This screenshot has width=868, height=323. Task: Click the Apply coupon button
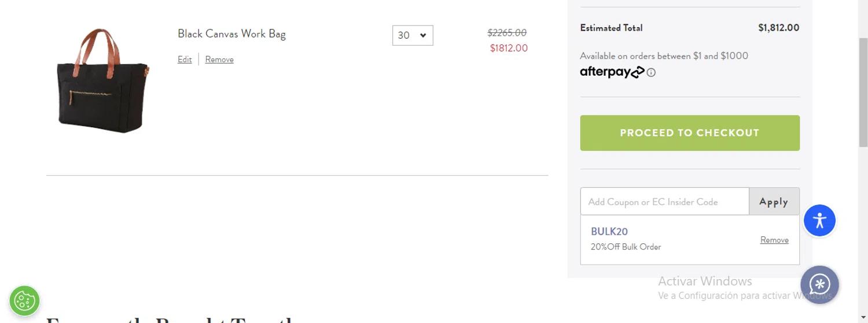pyautogui.click(x=774, y=202)
